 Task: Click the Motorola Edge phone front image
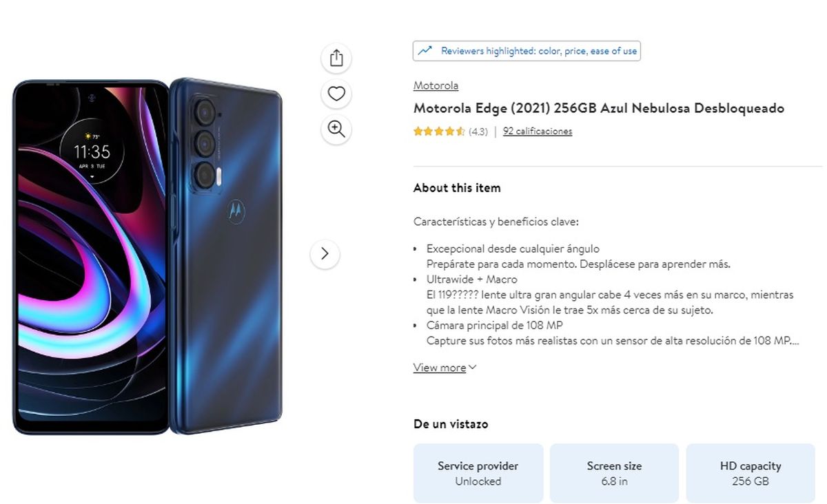(x=91, y=255)
